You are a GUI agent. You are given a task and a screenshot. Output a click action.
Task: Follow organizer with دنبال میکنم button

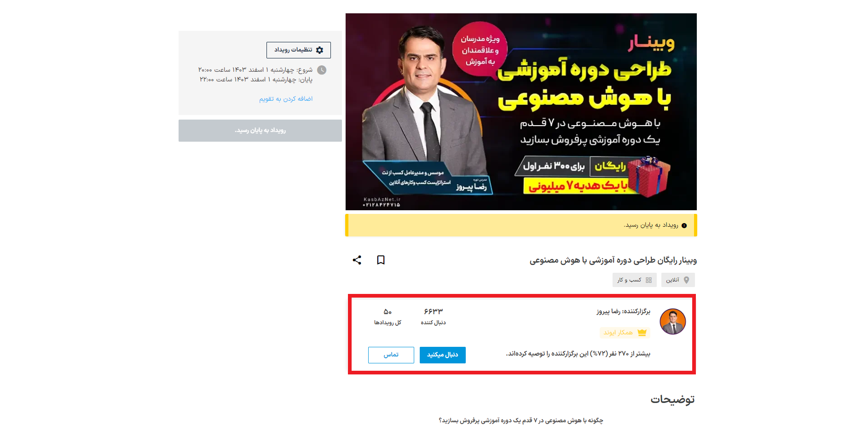(x=443, y=355)
